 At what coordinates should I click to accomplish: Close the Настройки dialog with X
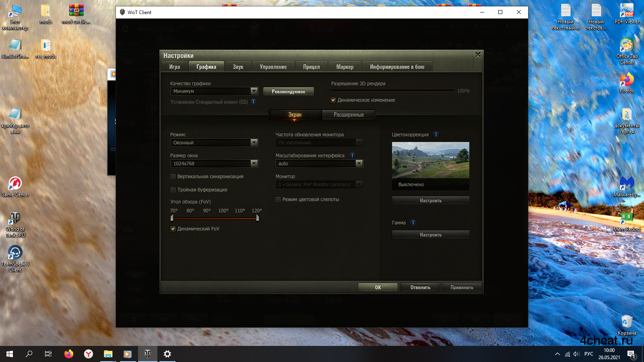[x=478, y=55]
